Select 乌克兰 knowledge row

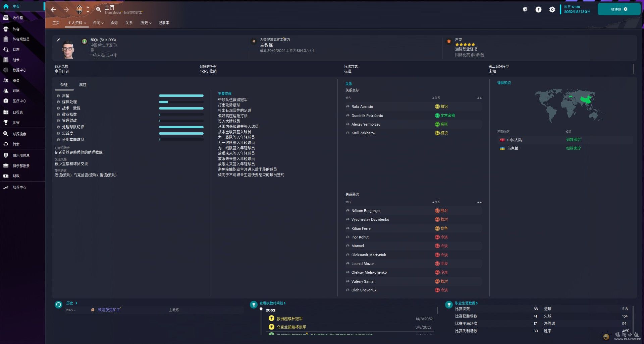(x=565, y=148)
